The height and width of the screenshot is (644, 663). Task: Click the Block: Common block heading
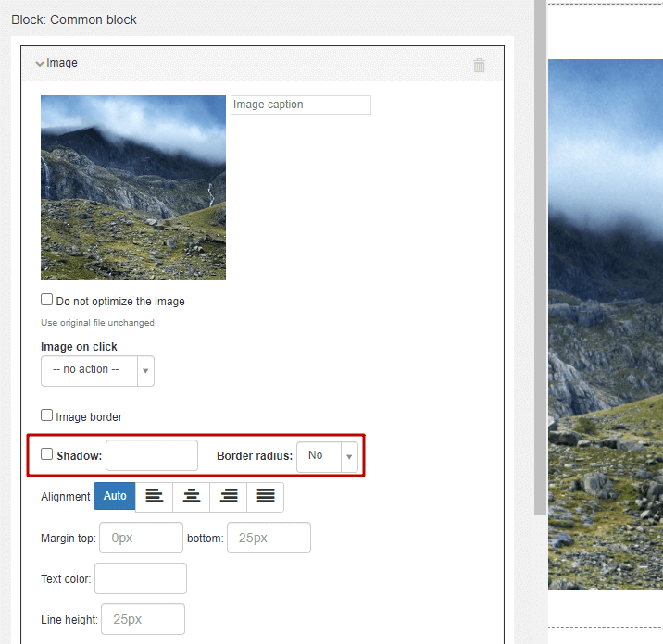pos(74,19)
